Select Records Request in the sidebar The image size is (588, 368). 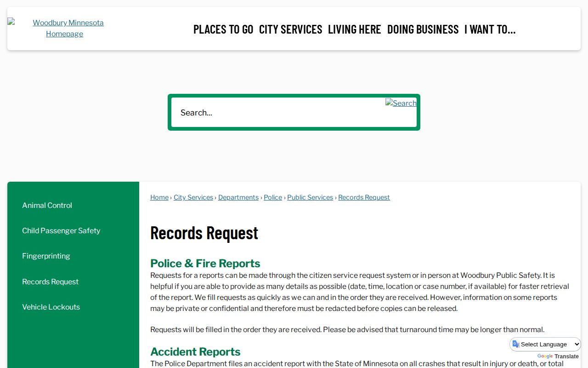[x=50, y=282]
